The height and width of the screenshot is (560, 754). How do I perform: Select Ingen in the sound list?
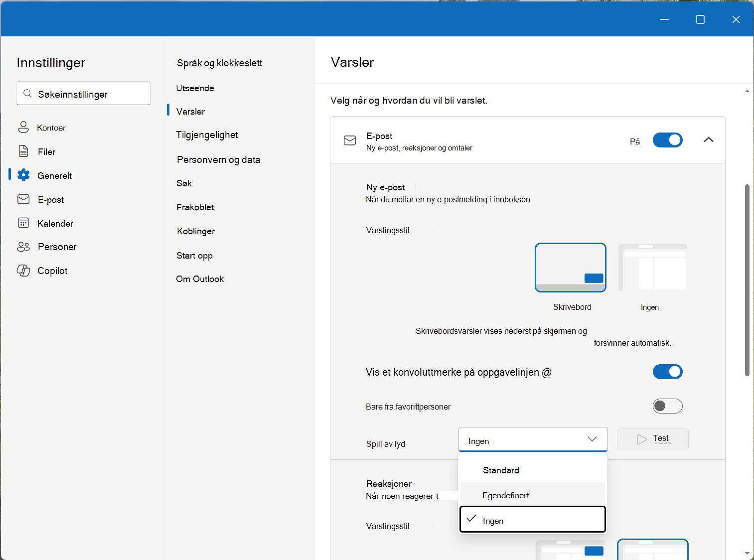pyautogui.click(x=533, y=520)
